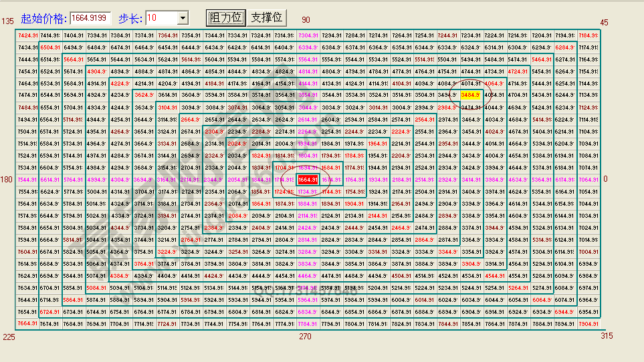Open the 步长 step size dropdown arrow

(x=183, y=18)
